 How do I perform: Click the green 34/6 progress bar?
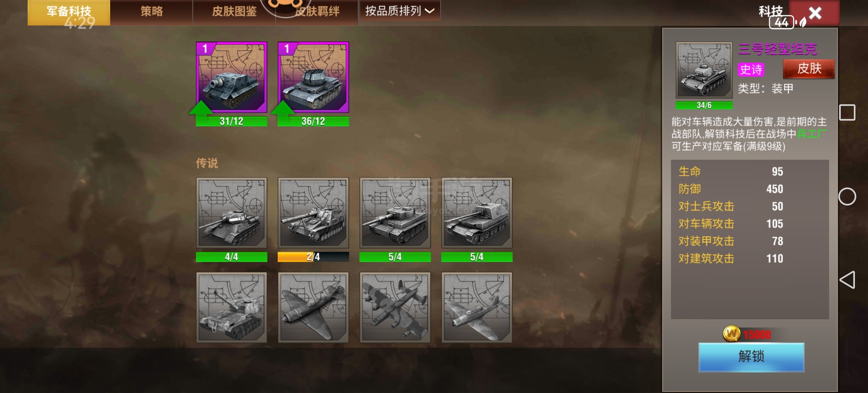[704, 106]
